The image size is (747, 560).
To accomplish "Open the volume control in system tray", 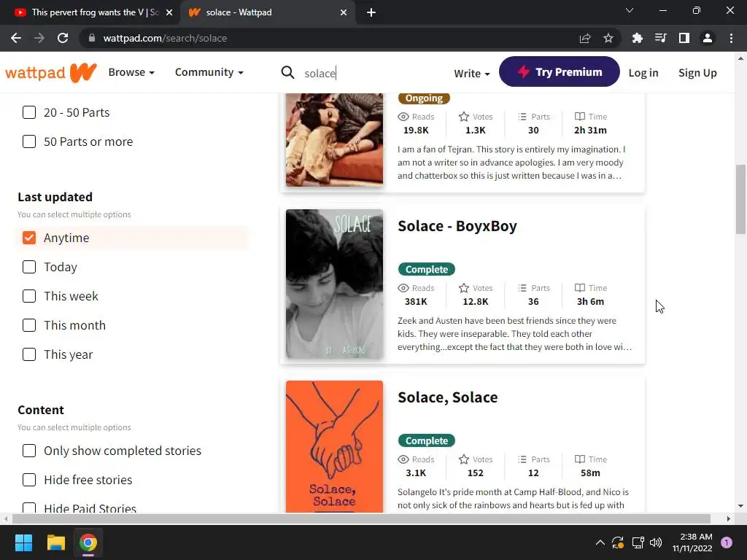I will (x=656, y=542).
